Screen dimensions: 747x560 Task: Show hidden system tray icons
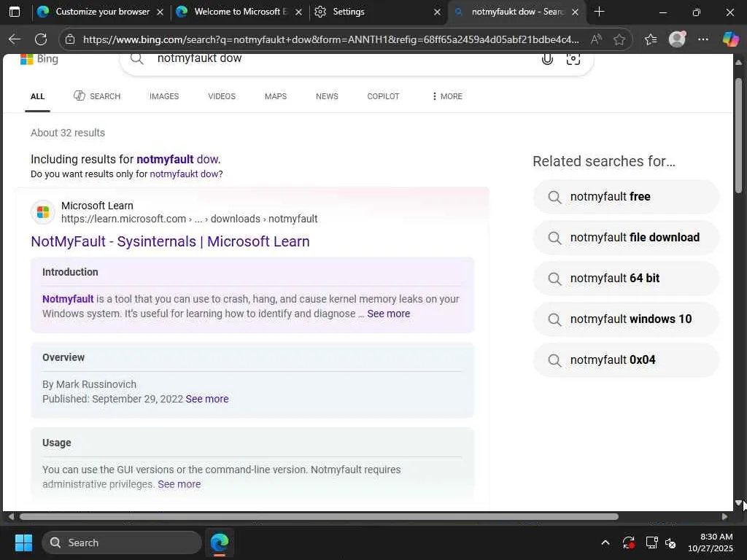coord(605,542)
